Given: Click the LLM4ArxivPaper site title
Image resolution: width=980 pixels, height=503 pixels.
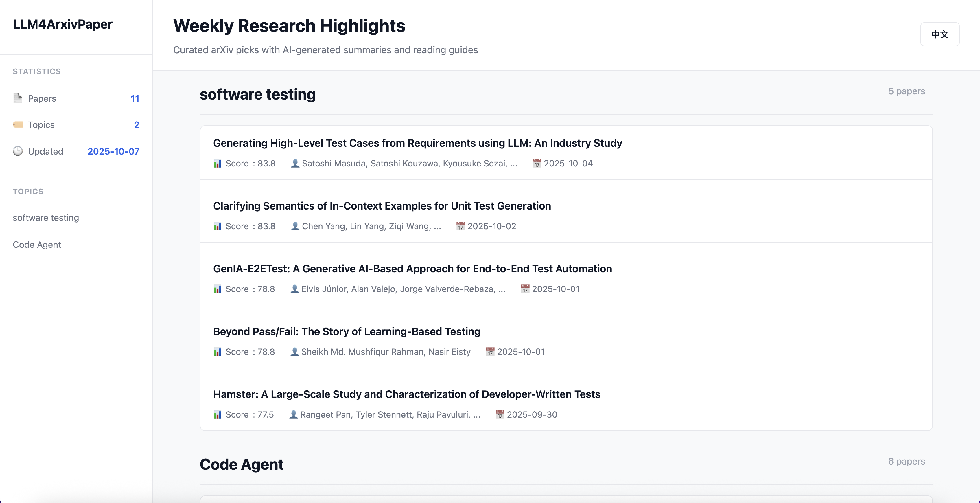Looking at the screenshot, I should tap(63, 24).
